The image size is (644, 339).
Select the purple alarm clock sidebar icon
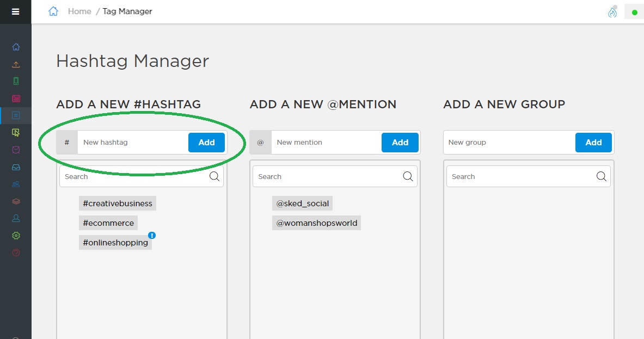click(x=16, y=150)
